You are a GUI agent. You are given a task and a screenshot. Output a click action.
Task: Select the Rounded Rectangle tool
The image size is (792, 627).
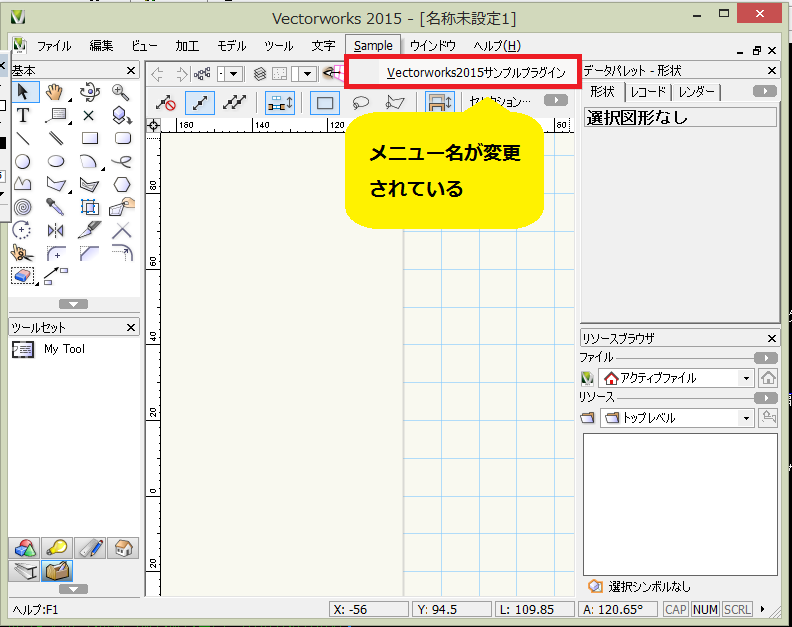[x=123, y=138]
